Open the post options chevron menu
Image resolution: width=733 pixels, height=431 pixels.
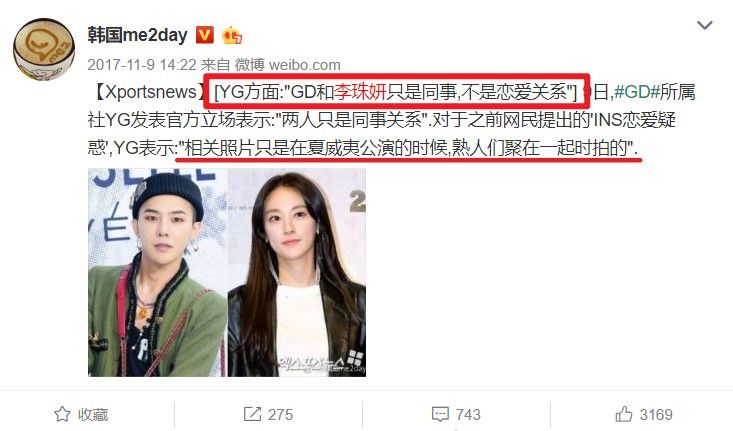pyautogui.click(x=704, y=25)
